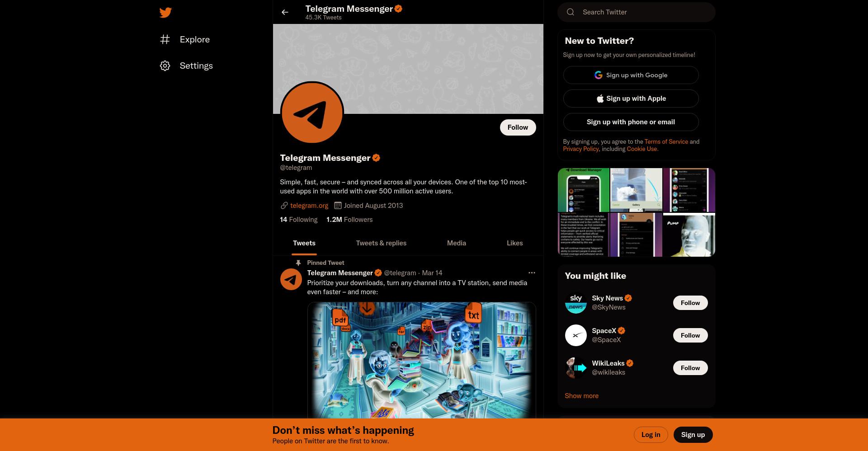Click the Search Twitter field

point(637,12)
